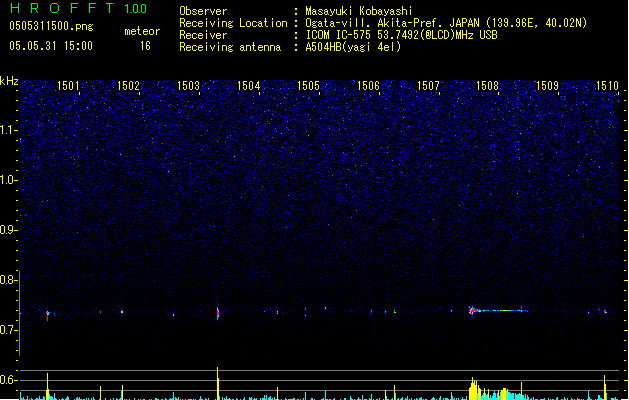This screenshot has height=400, width=629.
Task: Click the meteor echo just before 1501
Action: tap(48, 314)
